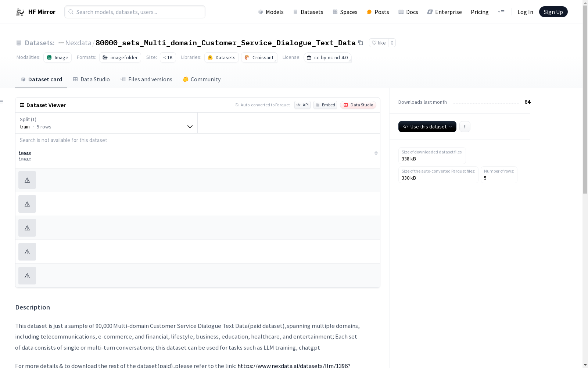
Task: Go to Posts in the top navigation
Action: [x=378, y=12]
